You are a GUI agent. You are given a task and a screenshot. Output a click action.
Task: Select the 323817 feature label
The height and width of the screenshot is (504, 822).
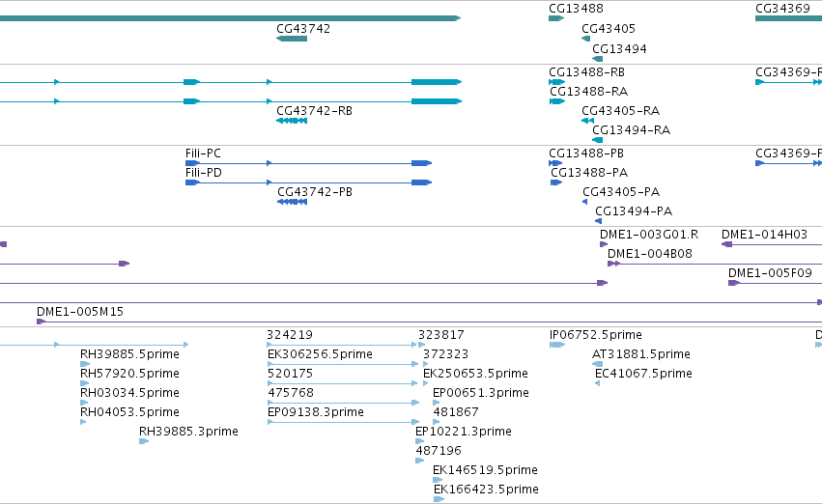(x=441, y=335)
